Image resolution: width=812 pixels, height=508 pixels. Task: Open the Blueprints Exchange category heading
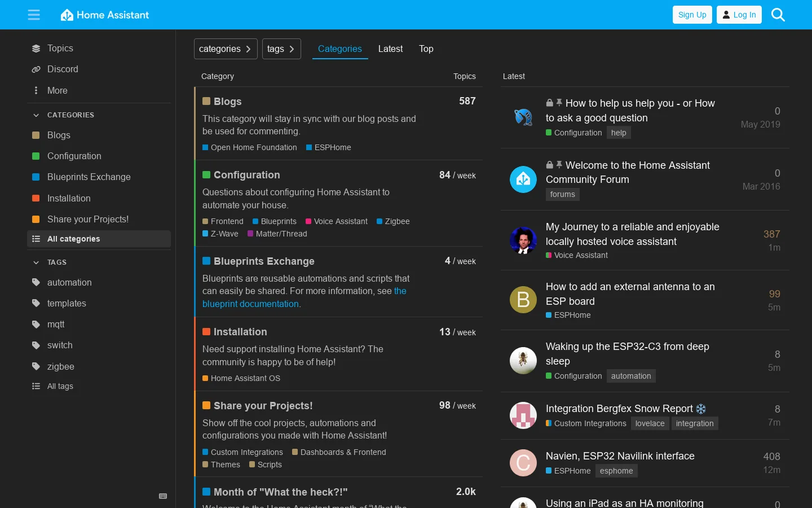(258, 261)
